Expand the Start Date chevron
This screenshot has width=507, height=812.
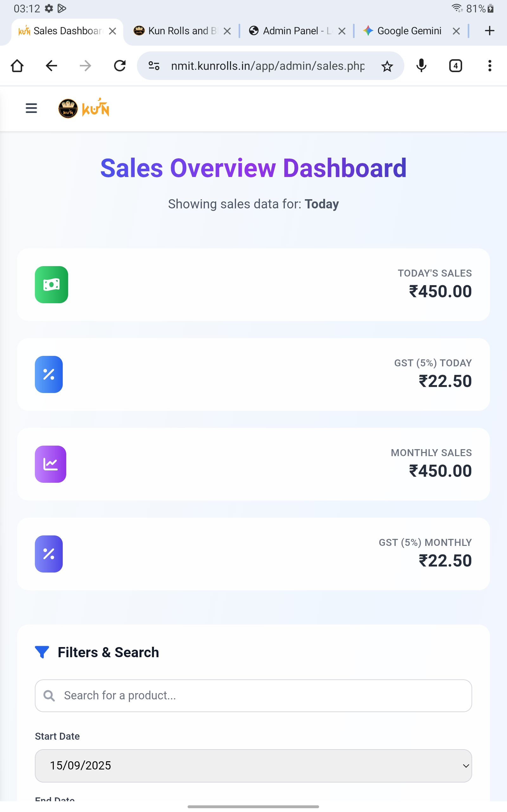click(465, 766)
